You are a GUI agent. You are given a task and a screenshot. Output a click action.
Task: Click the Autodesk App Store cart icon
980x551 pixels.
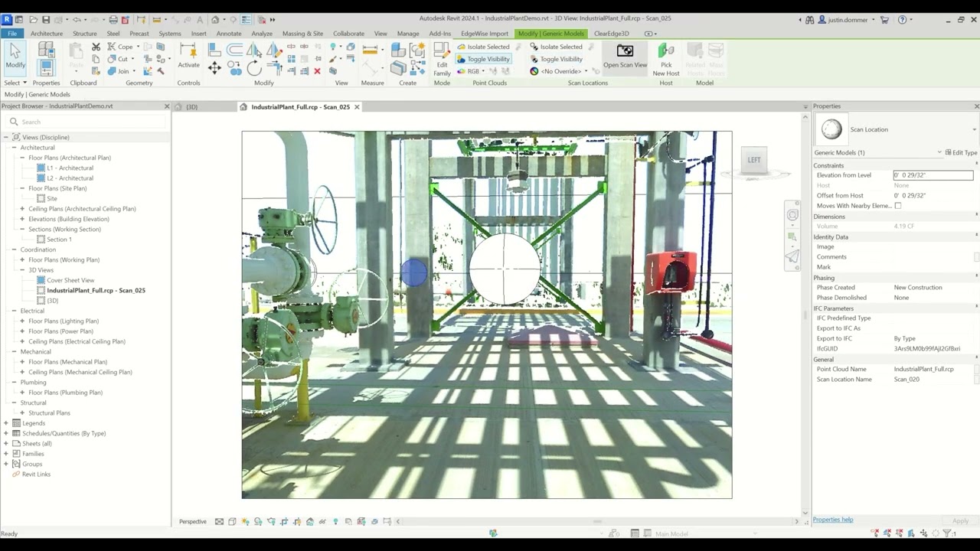tap(884, 20)
